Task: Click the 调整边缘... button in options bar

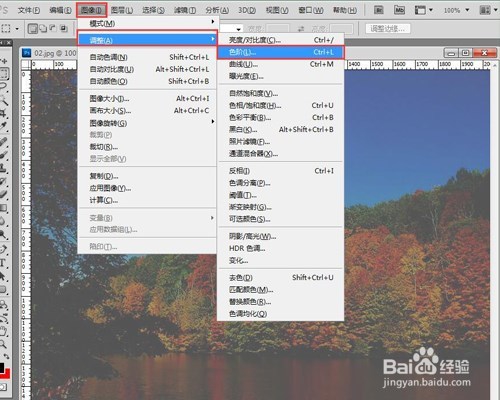Action: [x=388, y=29]
